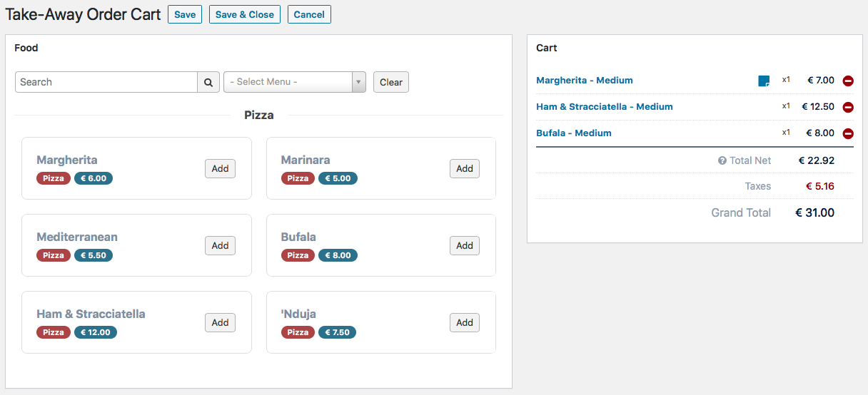Open Ham & Stracciatella - Medium link
Viewport: 868px width, 395px height.
(x=605, y=107)
